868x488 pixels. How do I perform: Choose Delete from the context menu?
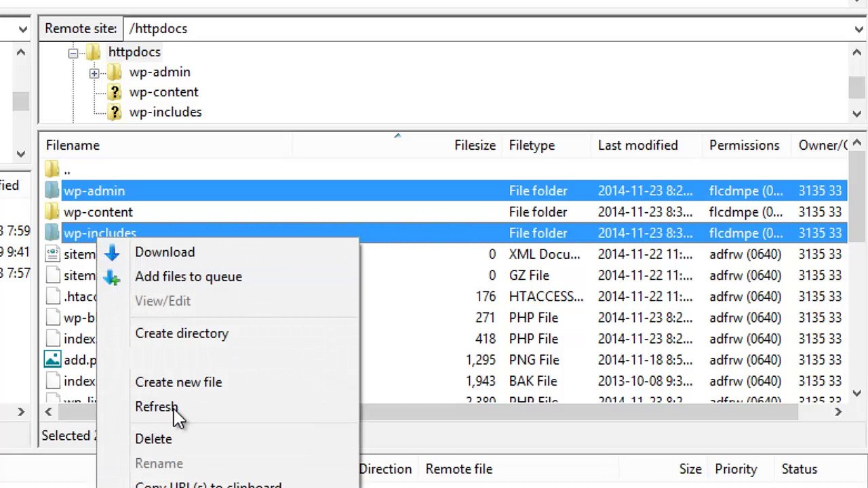click(x=153, y=439)
